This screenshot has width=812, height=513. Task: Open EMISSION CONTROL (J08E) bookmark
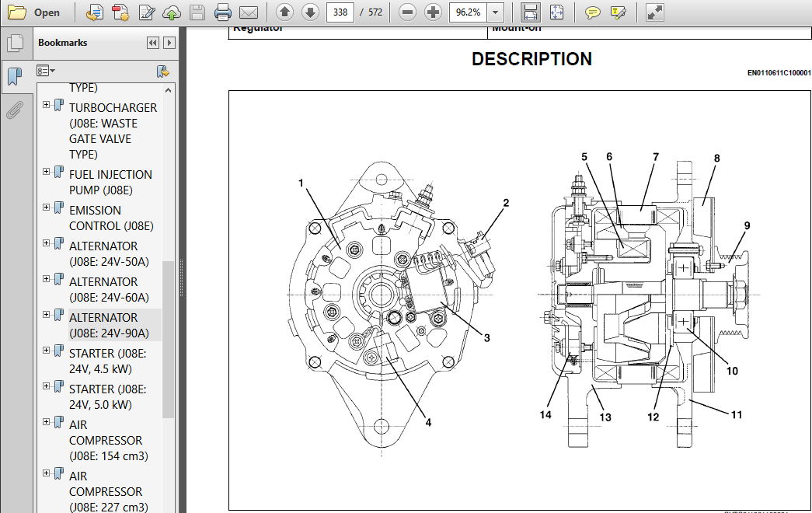coord(111,218)
